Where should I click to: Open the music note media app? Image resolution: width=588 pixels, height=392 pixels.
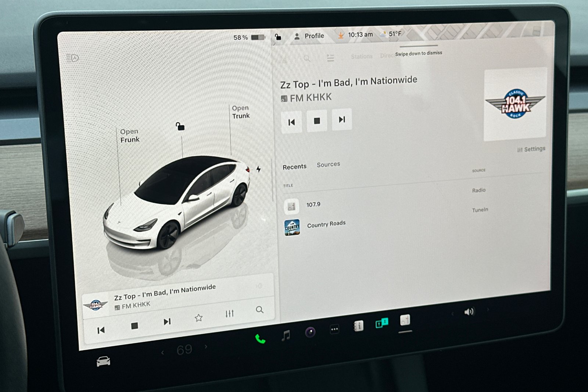286,335
